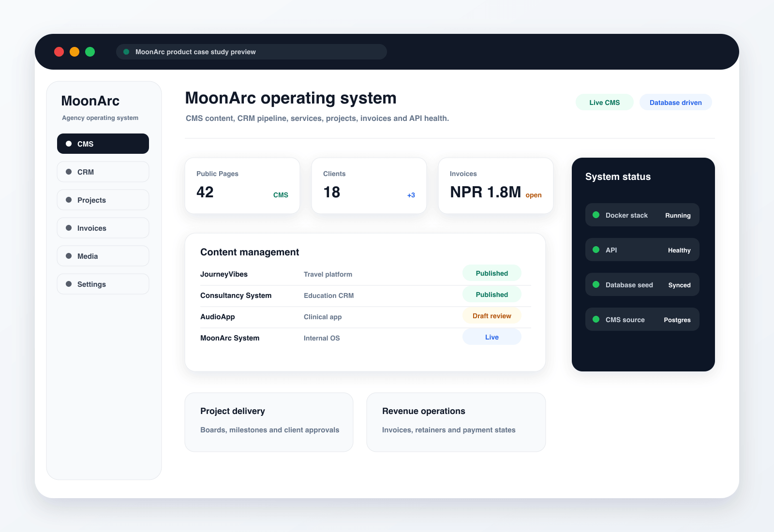Click the green dot in address bar
The height and width of the screenshot is (532, 774).
tap(126, 52)
